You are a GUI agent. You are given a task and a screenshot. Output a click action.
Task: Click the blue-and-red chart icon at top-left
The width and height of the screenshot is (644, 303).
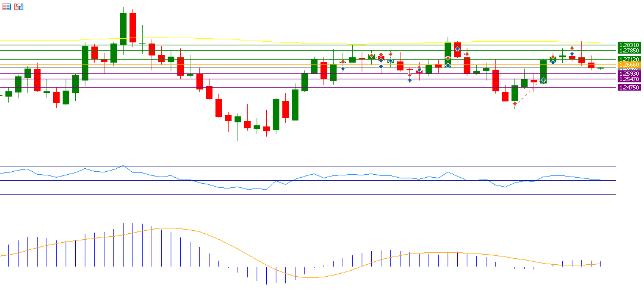coord(19,7)
